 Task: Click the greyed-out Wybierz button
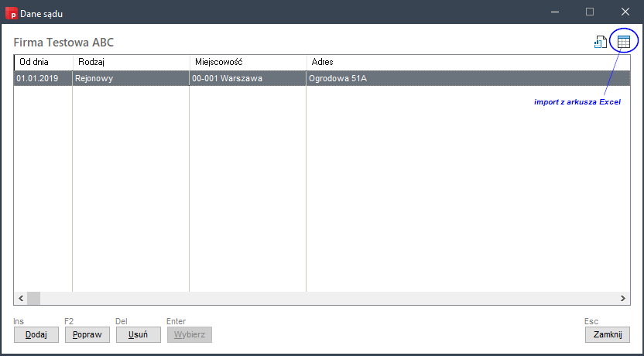(x=190, y=334)
